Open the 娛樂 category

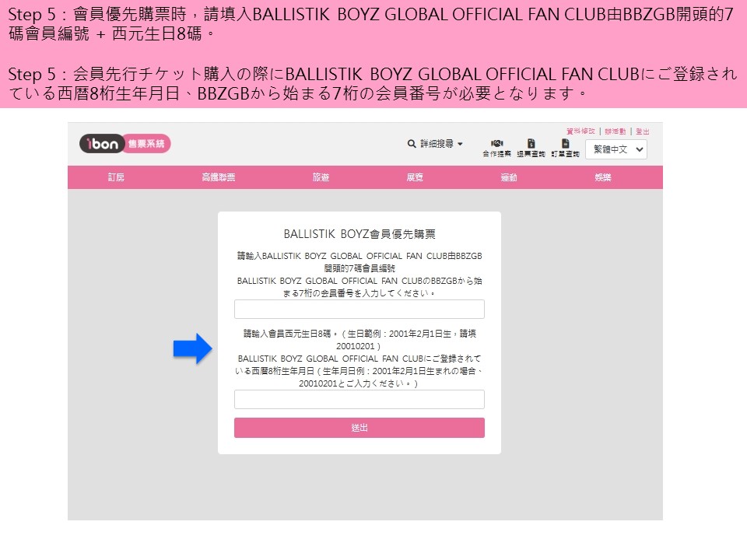click(x=603, y=177)
